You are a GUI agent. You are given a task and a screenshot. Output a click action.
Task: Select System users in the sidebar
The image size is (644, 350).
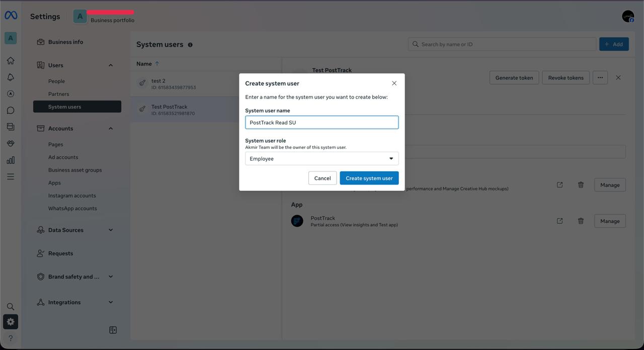tap(64, 107)
